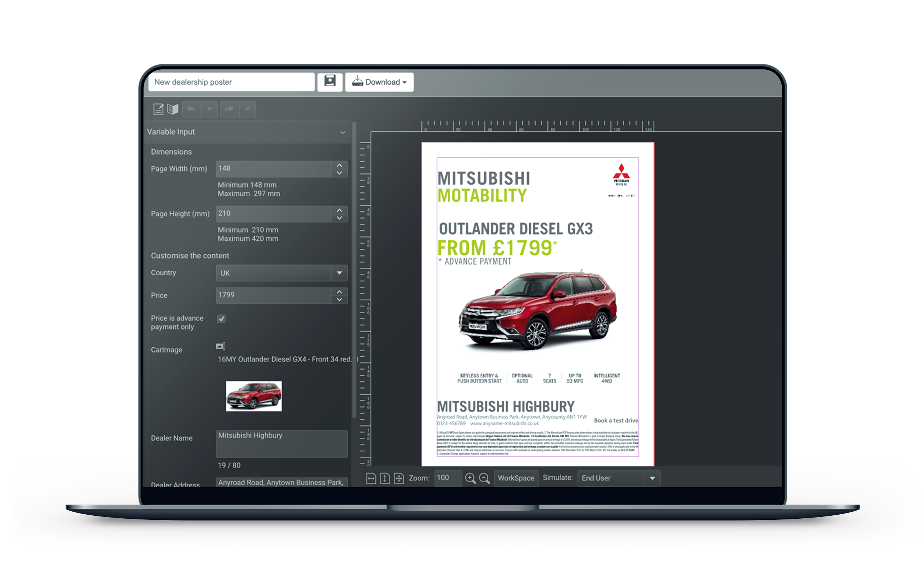This screenshot has width=924, height=575.
Task: Decrease Price with down arrow
Action: [x=339, y=300]
